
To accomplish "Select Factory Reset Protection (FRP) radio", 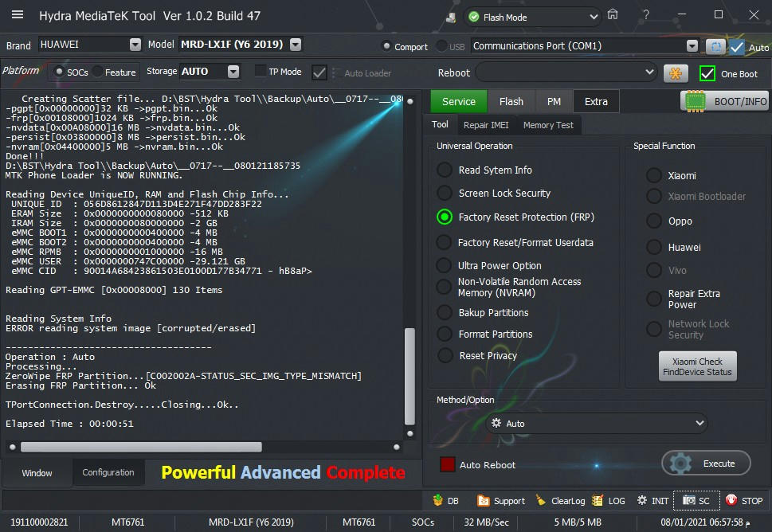I will point(444,217).
